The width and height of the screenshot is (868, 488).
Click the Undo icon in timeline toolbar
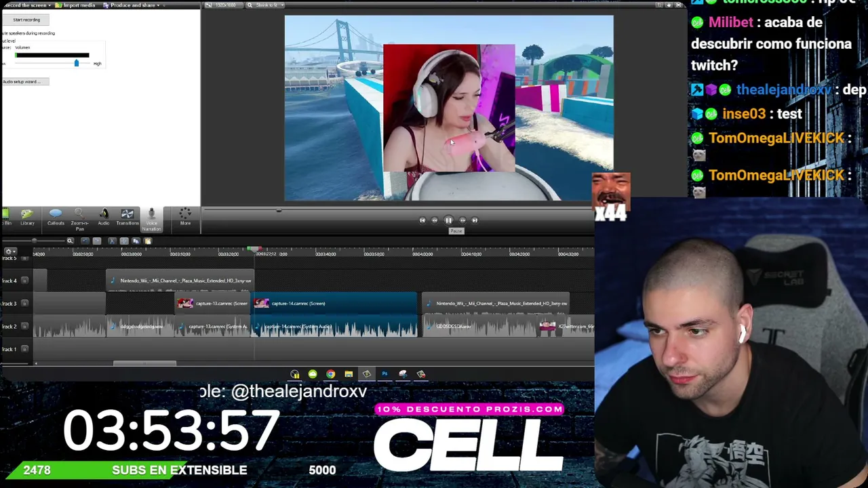(x=85, y=241)
